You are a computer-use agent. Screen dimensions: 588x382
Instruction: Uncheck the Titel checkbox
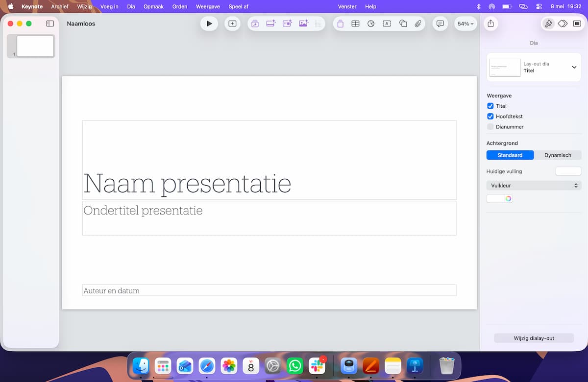[x=490, y=106]
